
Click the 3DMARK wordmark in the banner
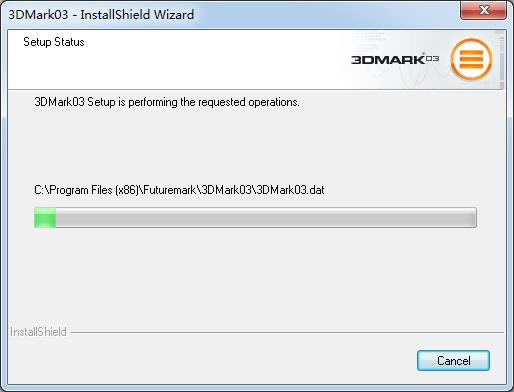coord(388,60)
